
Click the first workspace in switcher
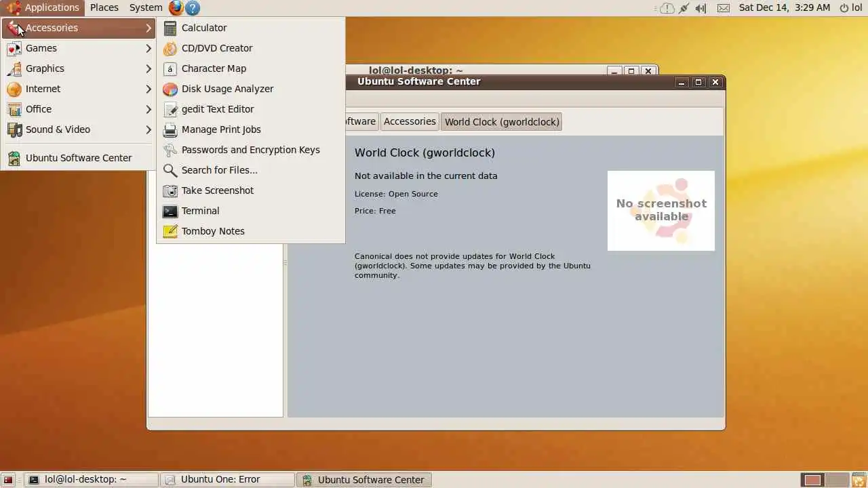[x=812, y=480]
